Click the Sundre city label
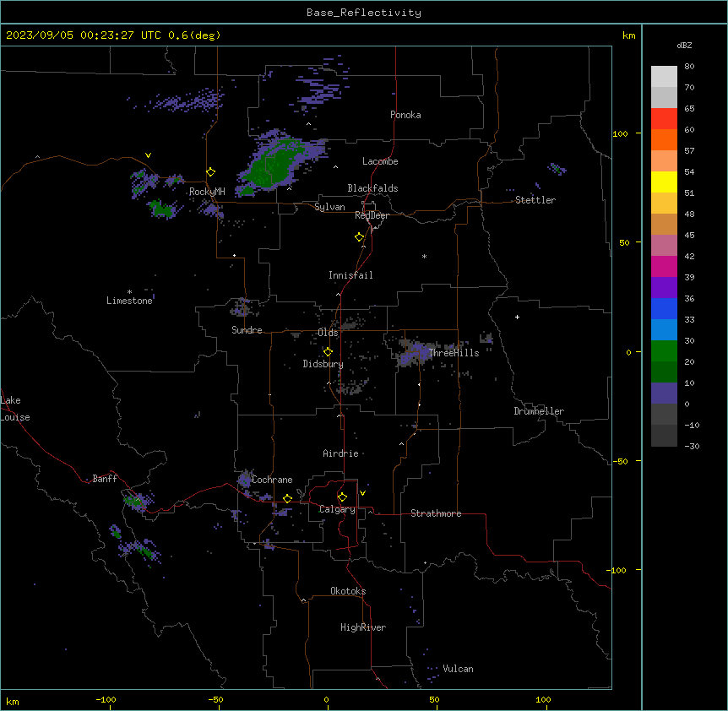Screen dimensions: 728x711 click(x=247, y=330)
